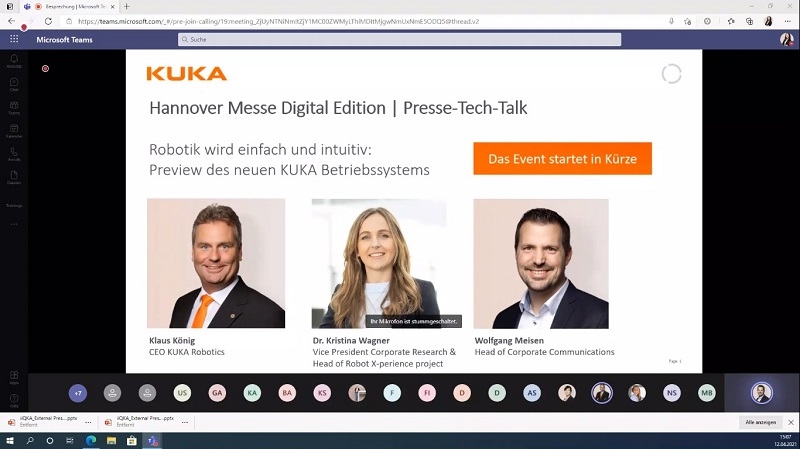Viewport: 800px width, 449px height.
Task: Click 'Das Event startet in Kürze' banner
Action: [562, 159]
